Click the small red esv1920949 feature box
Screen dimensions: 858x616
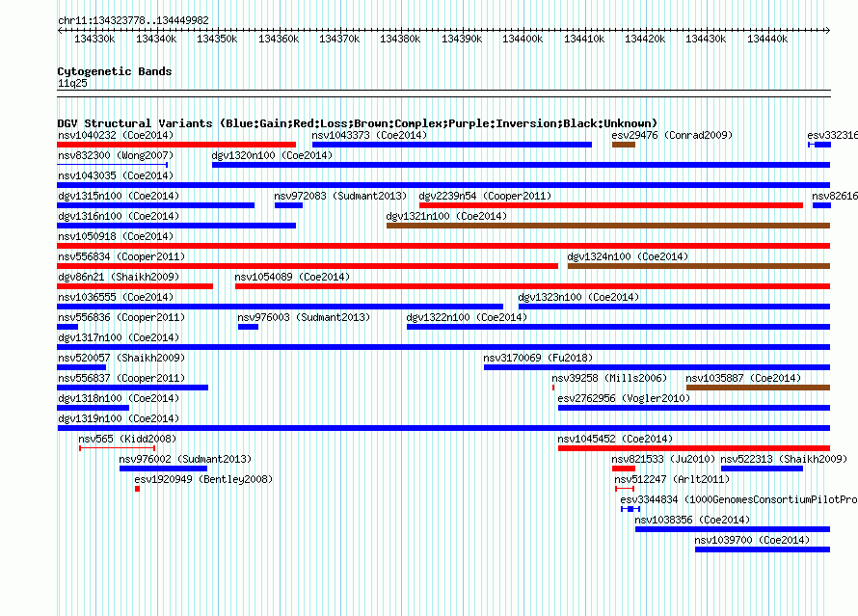(x=137, y=489)
